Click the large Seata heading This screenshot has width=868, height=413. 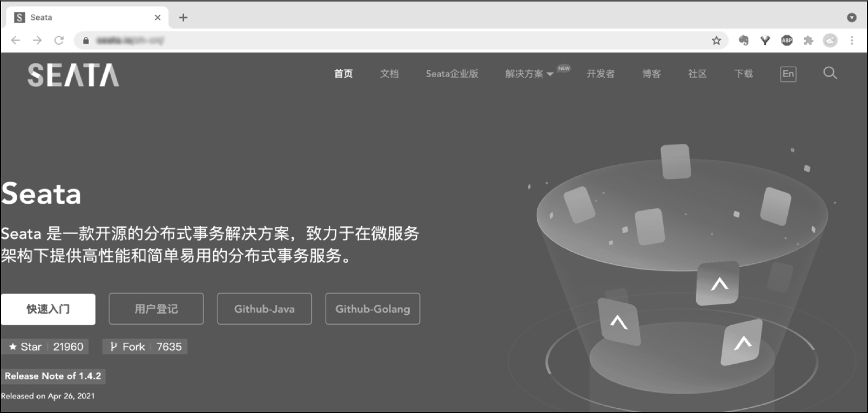(x=41, y=194)
